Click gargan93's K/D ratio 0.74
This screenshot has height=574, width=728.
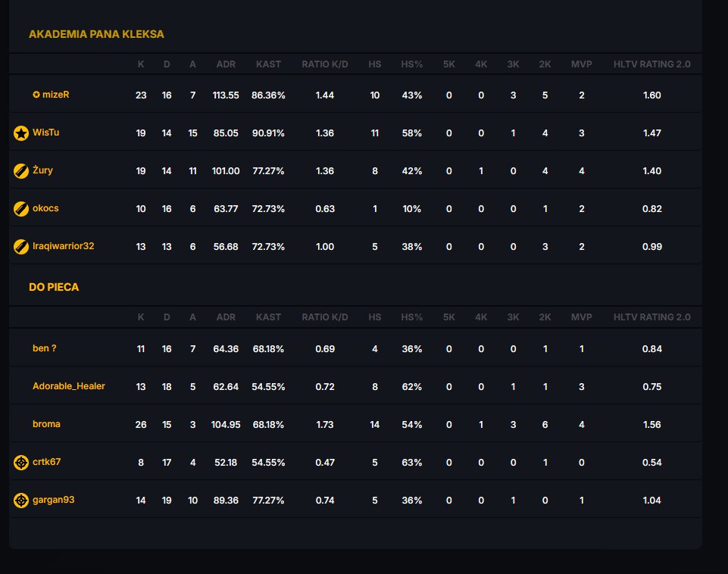click(325, 501)
